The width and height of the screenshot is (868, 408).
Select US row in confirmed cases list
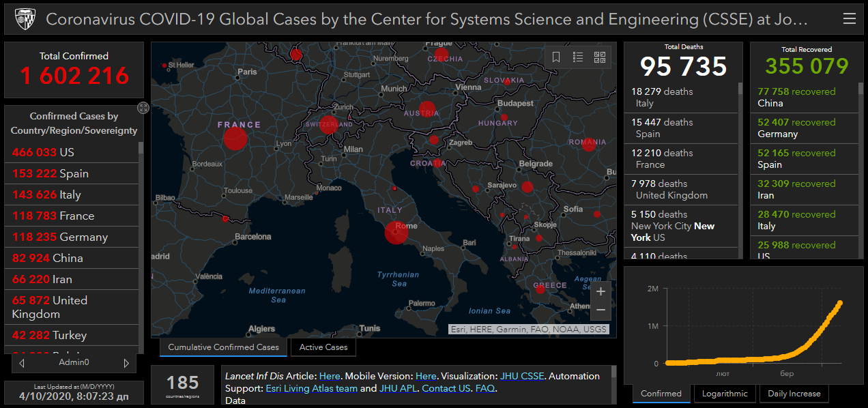[72, 152]
